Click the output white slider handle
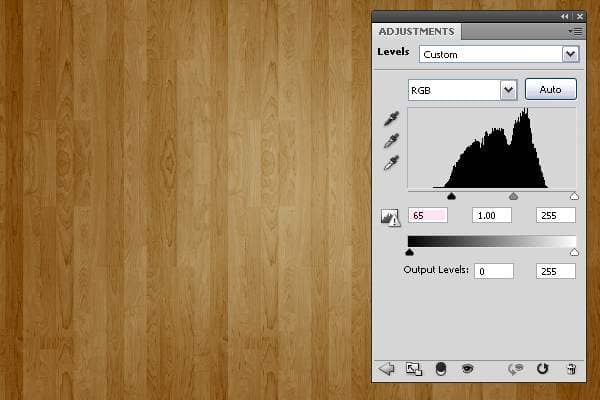Viewport: 600px width, 400px height. [574, 252]
